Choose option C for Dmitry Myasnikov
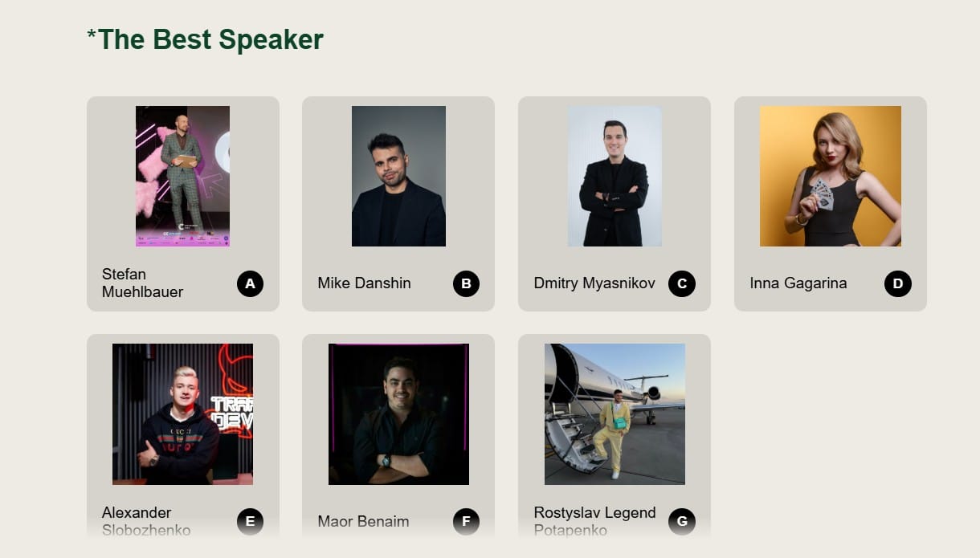Screen dimensions: 980x558 click(682, 283)
